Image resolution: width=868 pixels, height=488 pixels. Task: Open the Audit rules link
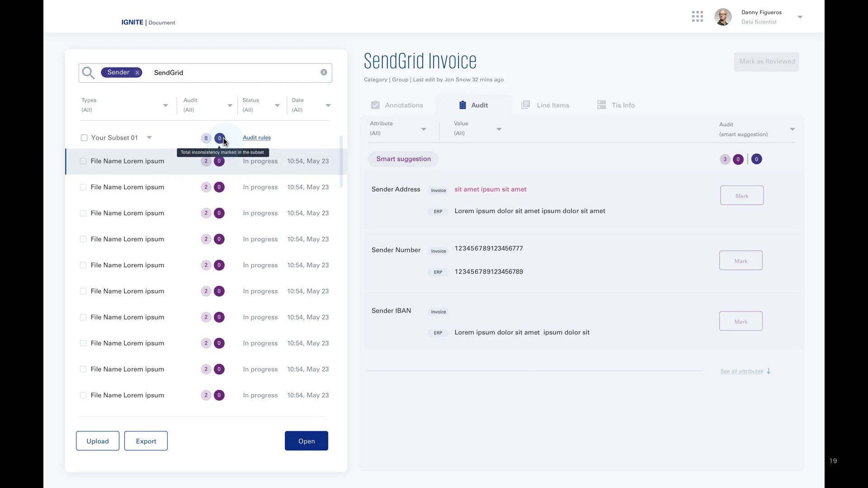[x=257, y=138]
